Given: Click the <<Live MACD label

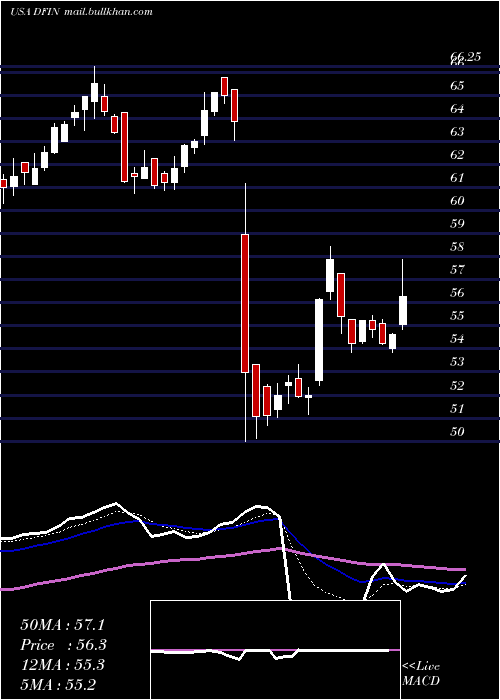Looking at the screenshot, I should pos(421,674).
